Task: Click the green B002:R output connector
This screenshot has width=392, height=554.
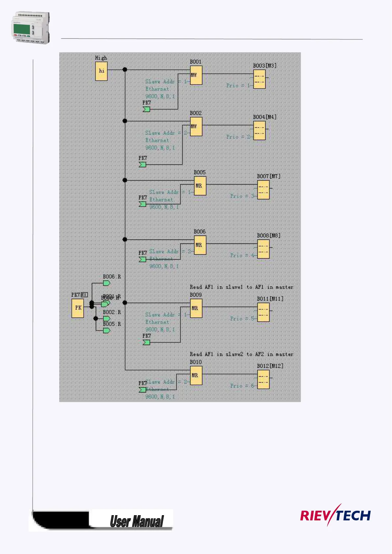Action: [107, 318]
